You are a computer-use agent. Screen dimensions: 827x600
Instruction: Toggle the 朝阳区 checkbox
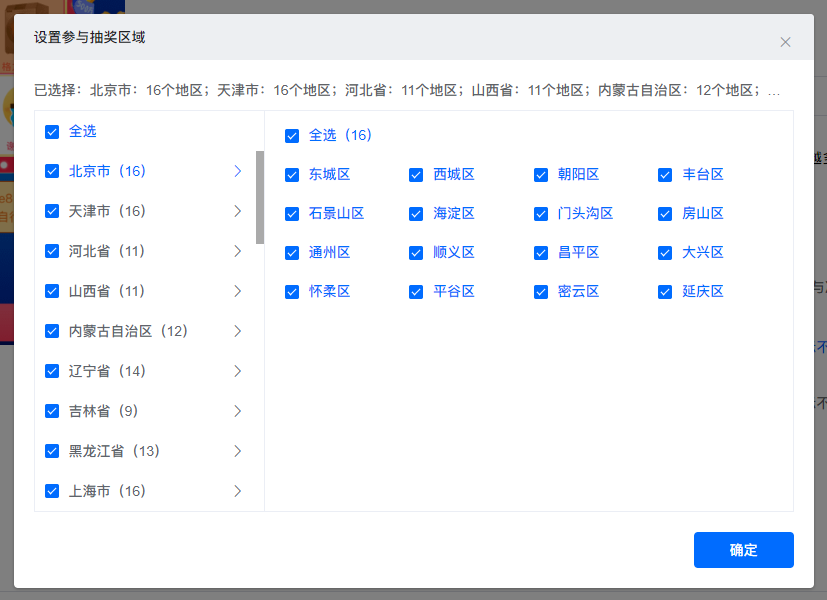click(541, 175)
